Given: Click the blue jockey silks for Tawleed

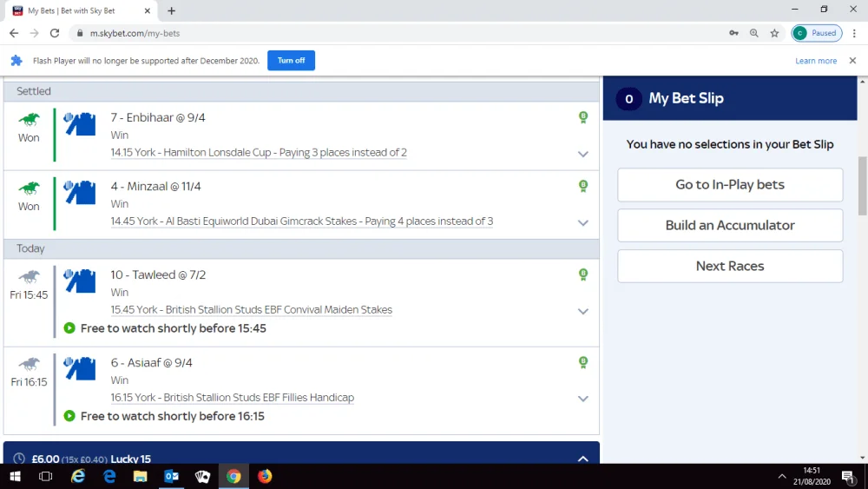Looking at the screenshot, I should (79, 281).
